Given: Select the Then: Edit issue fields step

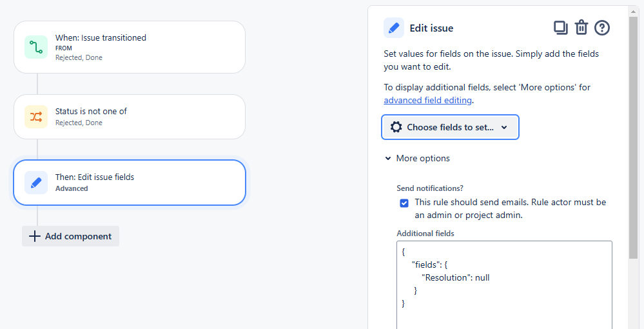Looking at the screenshot, I should point(130,183).
